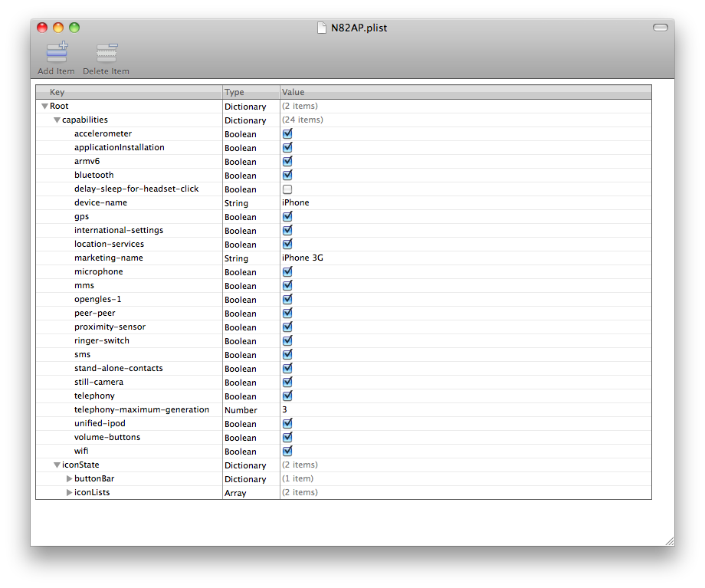705x588 pixels.
Task: Click the red close window button
Action: [x=42, y=28]
